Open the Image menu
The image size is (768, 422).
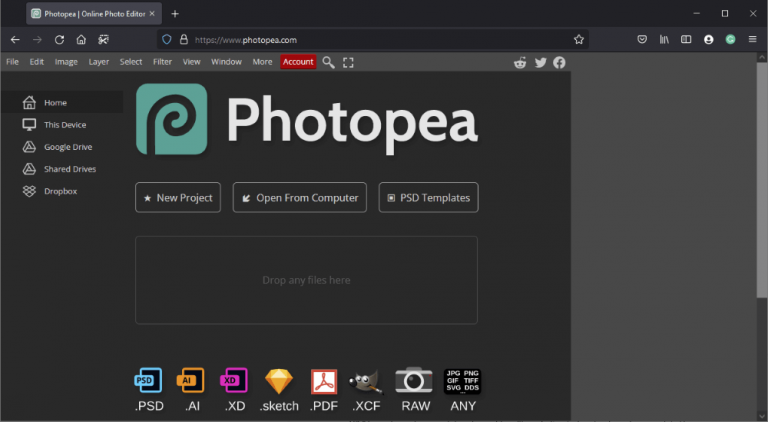66,62
